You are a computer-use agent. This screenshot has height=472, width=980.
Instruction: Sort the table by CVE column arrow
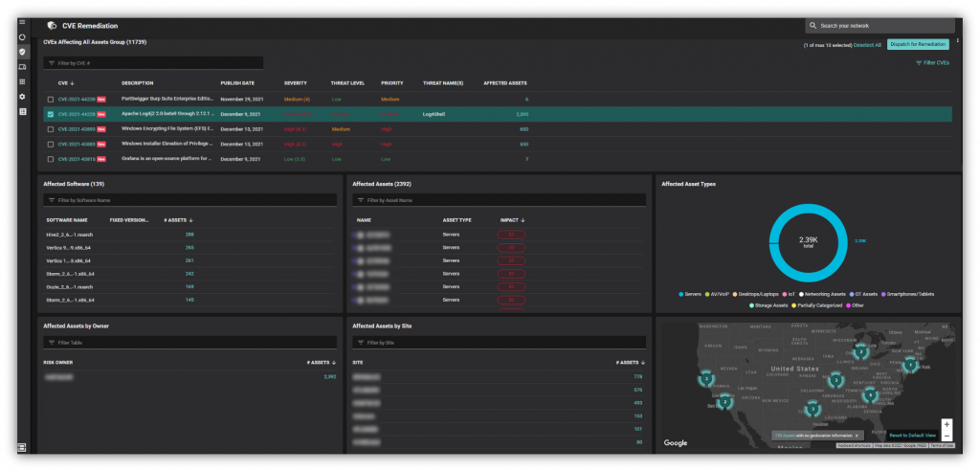pyautogui.click(x=74, y=83)
